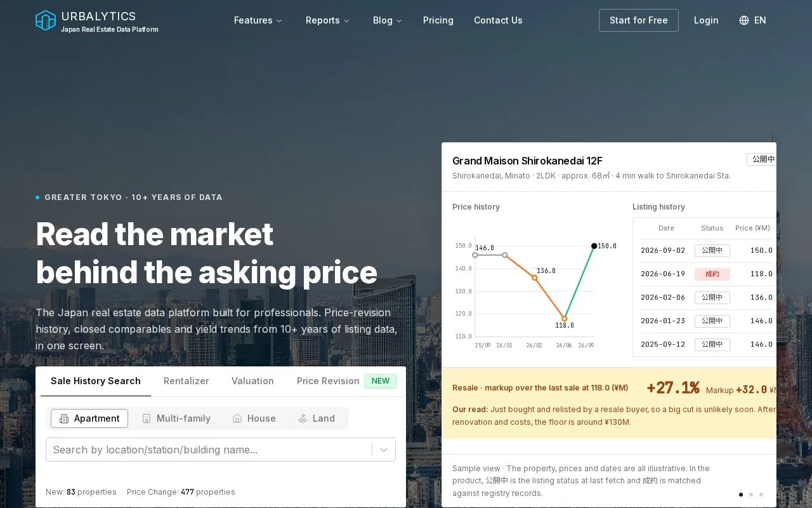Click the 2026-09-02 listing date
Image resolution: width=812 pixels, height=508 pixels.
click(x=663, y=250)
